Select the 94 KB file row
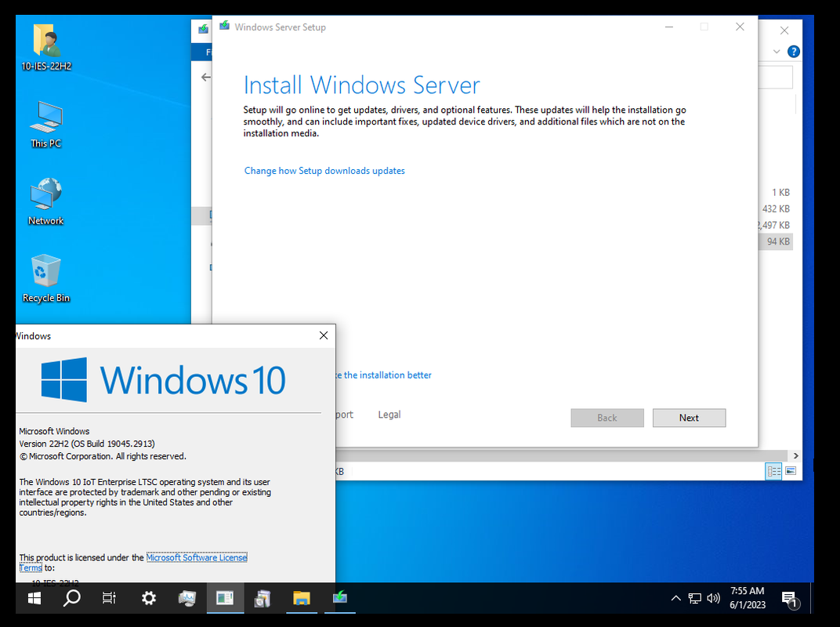 click(775, 241)
